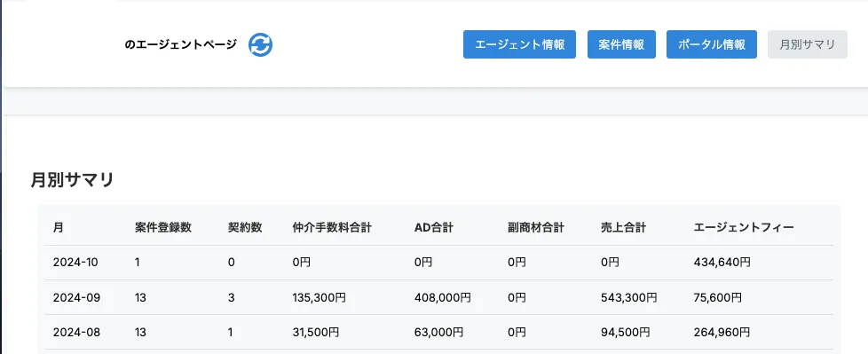
Task: Click the 副商材合計 column header
Action: tap(535, 227)
